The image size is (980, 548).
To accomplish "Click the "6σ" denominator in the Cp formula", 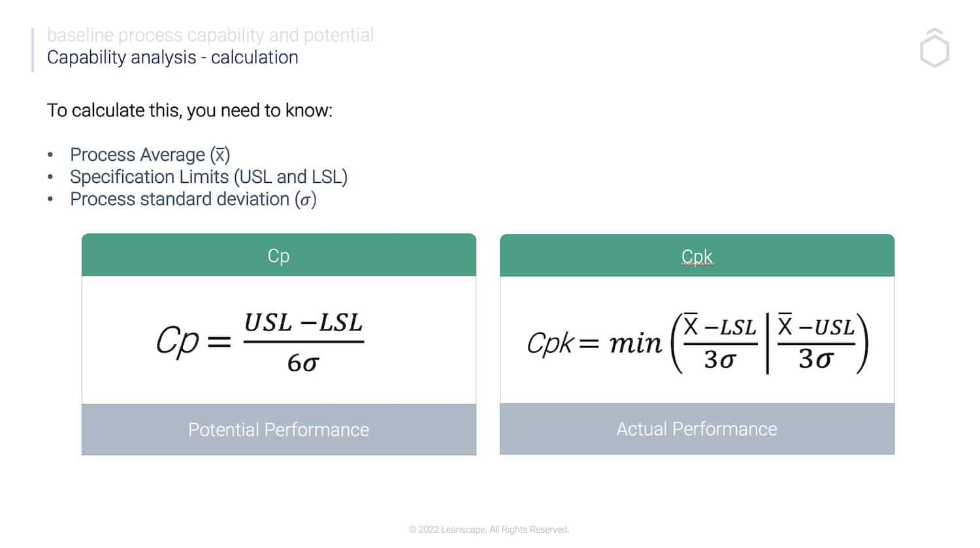I will point(302,363).
